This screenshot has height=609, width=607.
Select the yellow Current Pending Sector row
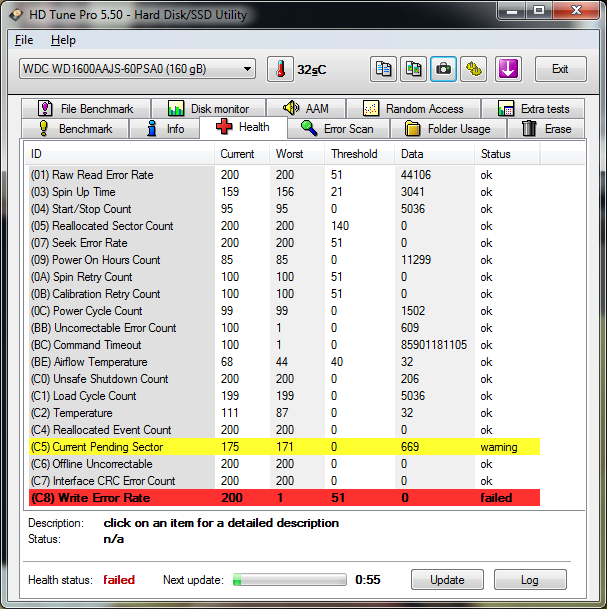[x=284, y=447]
